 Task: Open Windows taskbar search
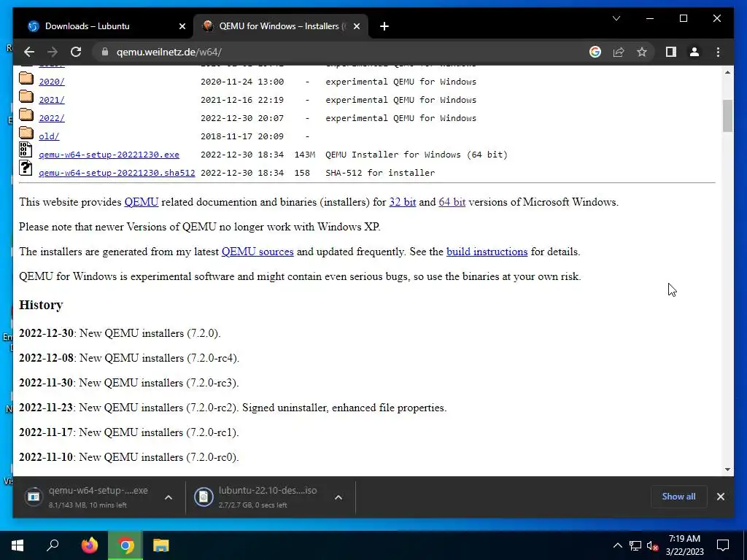[x=53, y=545]
